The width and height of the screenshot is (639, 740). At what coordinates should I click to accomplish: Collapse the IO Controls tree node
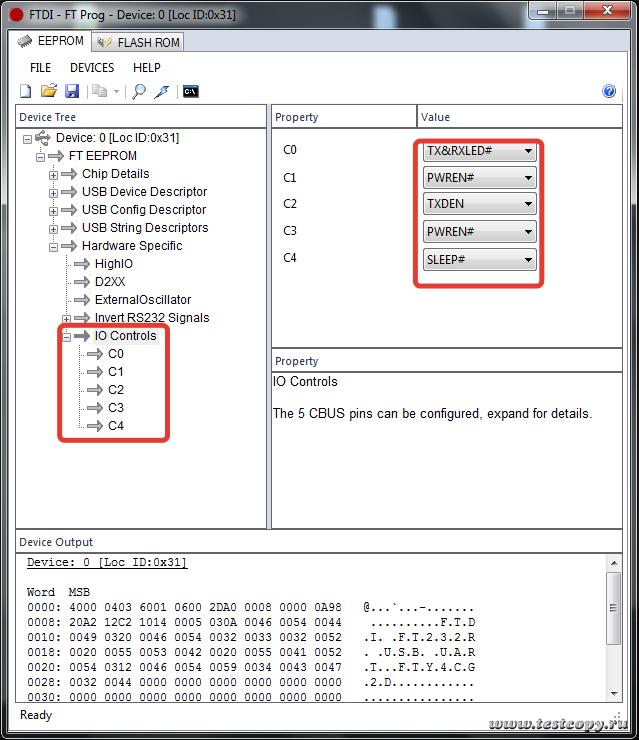(67, 336)
